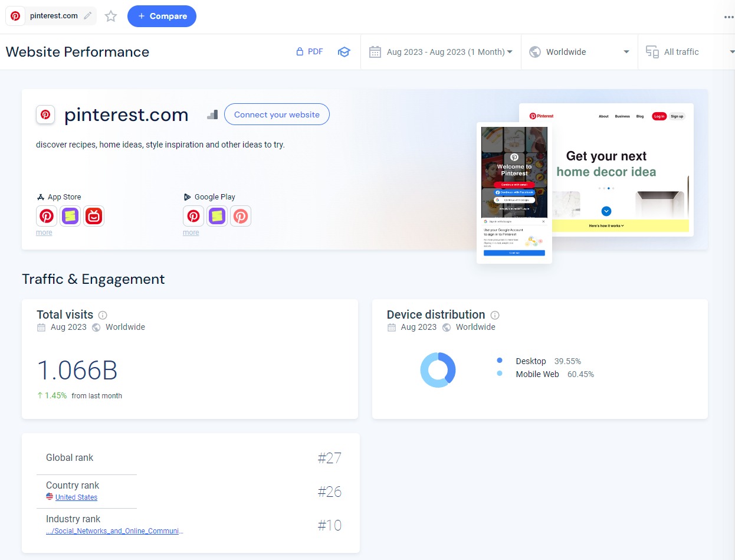Click the Device distribution info icon

point(495,315)
